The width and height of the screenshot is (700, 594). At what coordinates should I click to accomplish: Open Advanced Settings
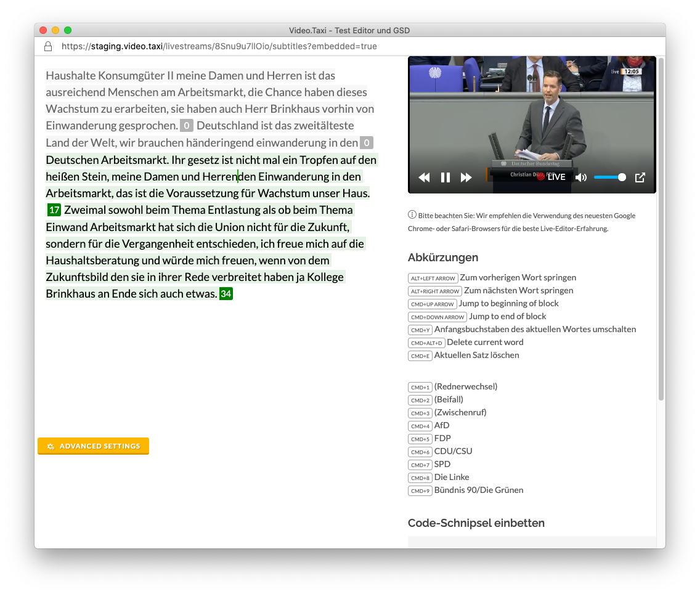pyautogui.click(x=93, y=446)
